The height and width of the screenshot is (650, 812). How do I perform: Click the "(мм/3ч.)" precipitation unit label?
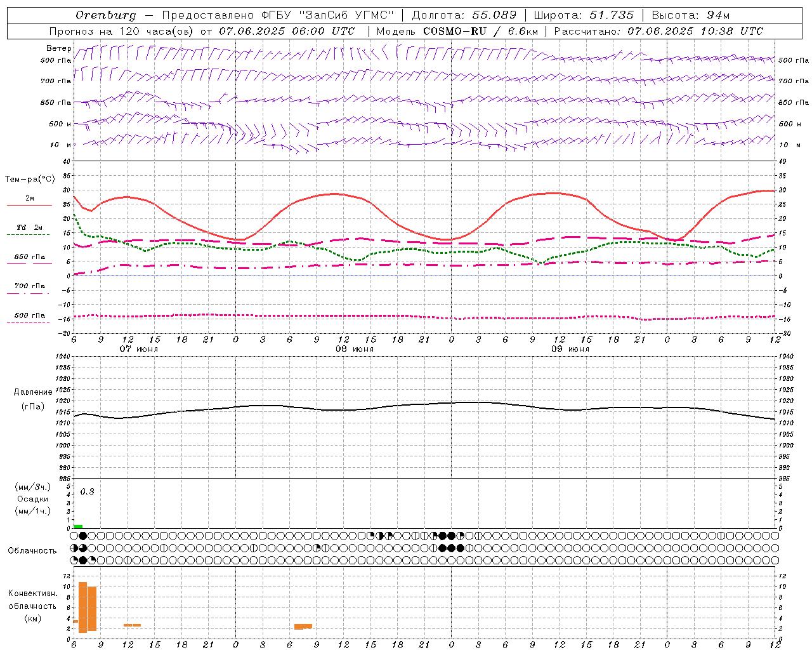pyautogui.click(x=32, y=487)
